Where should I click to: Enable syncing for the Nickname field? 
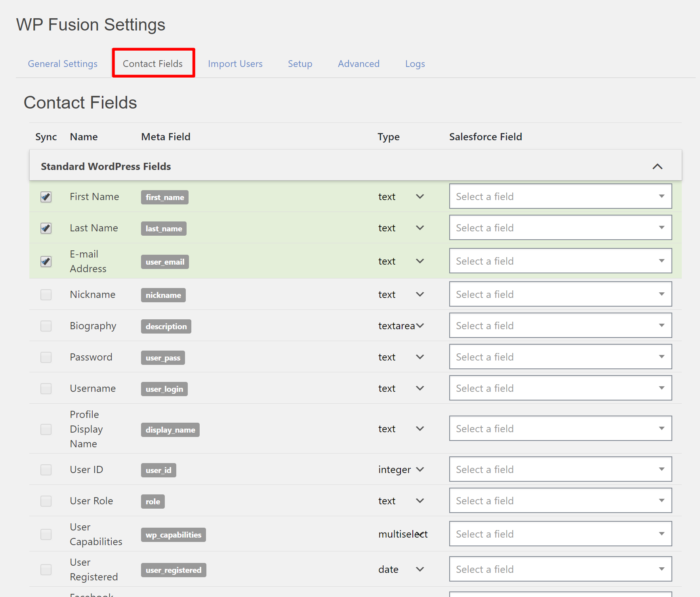[x=46, y=295]
